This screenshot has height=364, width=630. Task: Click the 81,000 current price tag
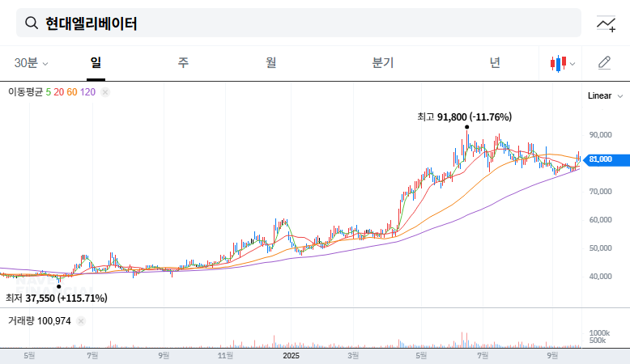607,159
